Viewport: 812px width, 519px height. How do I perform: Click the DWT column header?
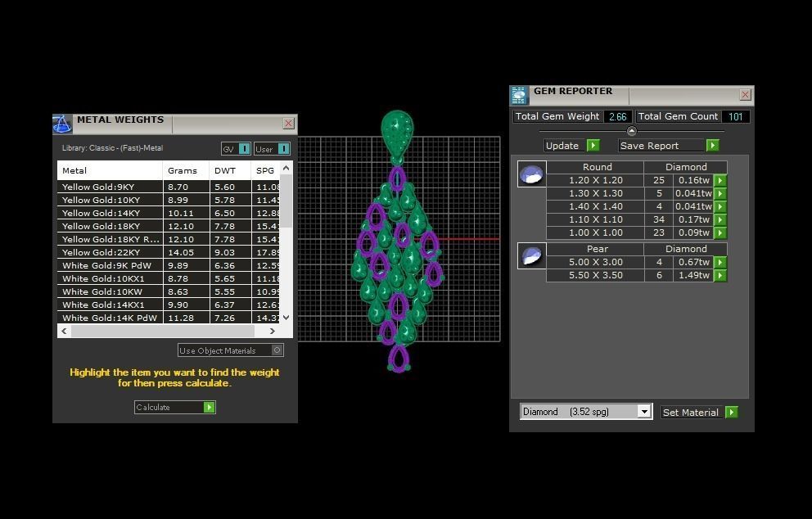230,170
